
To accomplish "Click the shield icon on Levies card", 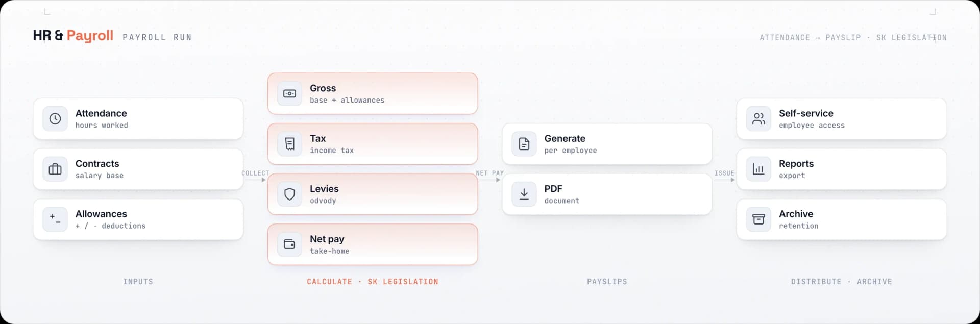I will pyautogui.click(x=289, y=194).
